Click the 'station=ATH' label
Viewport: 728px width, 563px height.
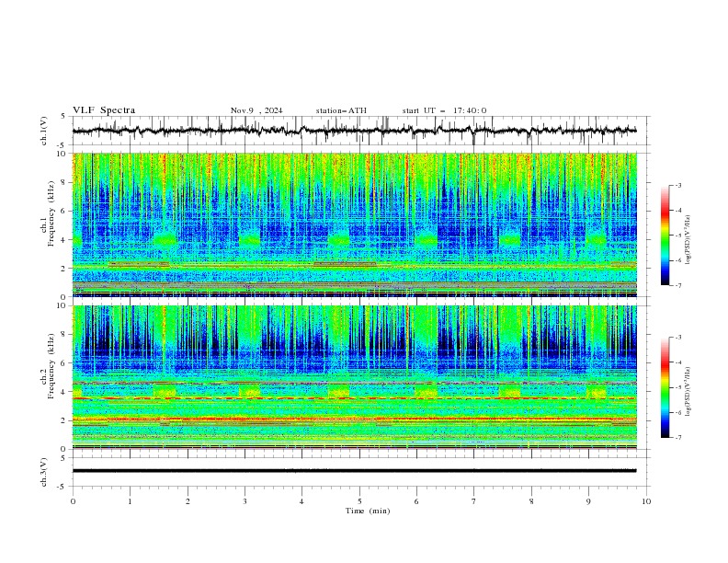pos(341,110)
